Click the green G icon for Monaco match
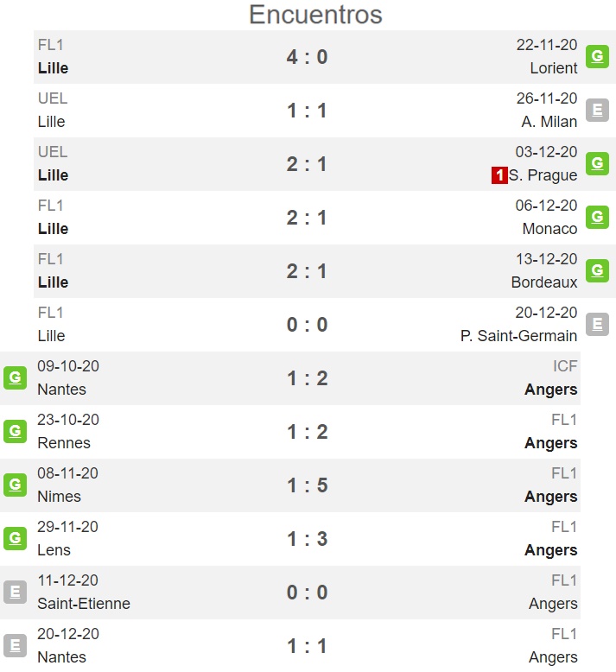Screen dimensions: 616x672 [597, 218]
